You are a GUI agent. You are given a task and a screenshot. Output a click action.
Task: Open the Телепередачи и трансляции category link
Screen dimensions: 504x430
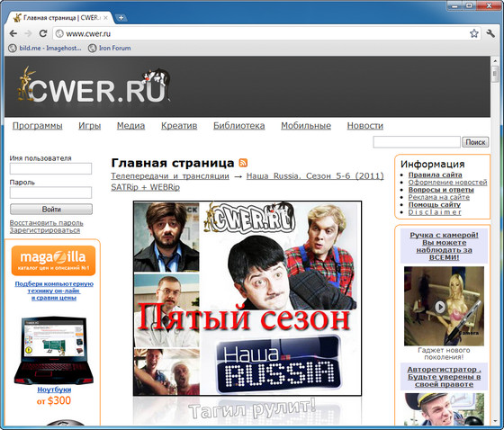click(x=170, y=176)
